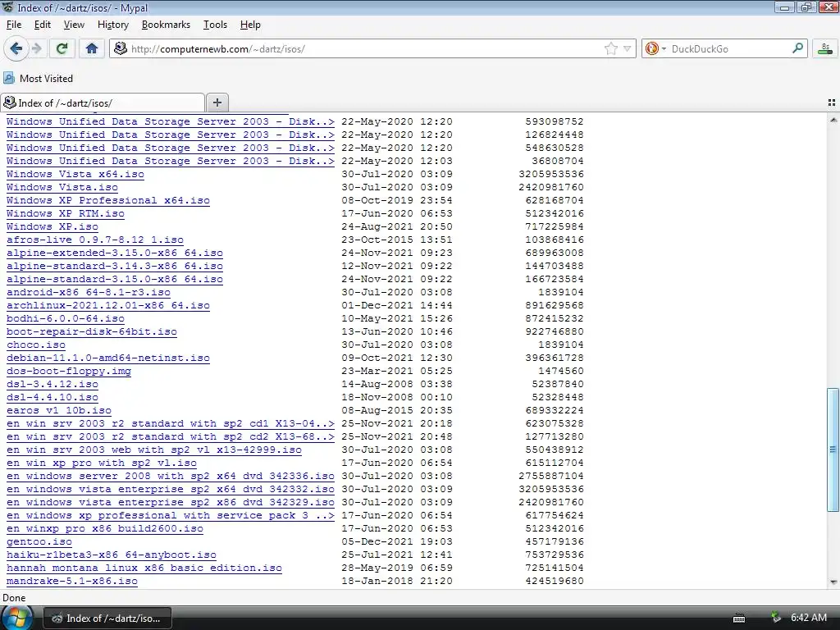The width and height of the screenshot is (840, 630).
Task: Click the network tray icon
Action: point(774,618)
